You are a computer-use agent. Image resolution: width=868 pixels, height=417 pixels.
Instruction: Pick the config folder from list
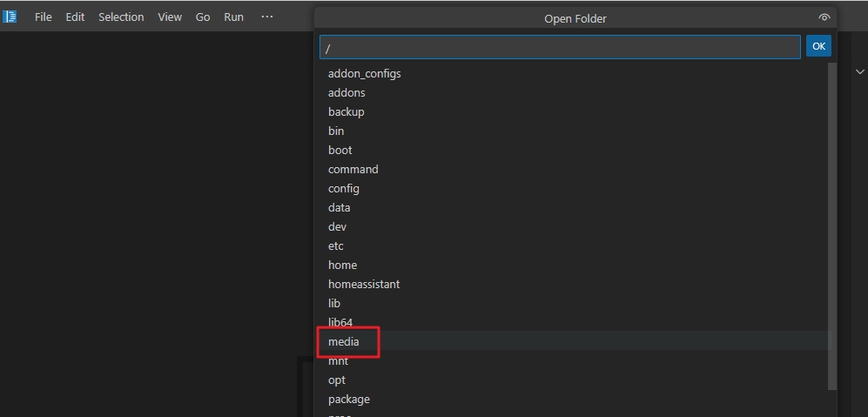click(x=344, y=189)
